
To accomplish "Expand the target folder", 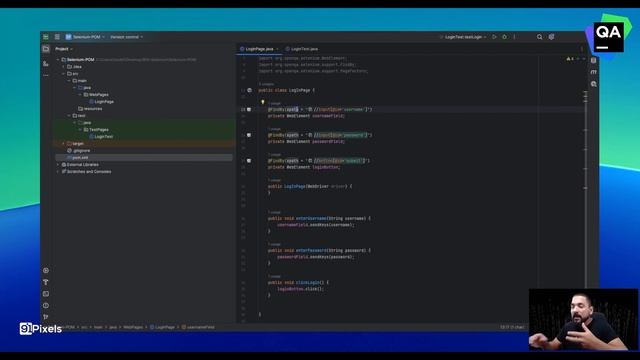I will tap(64, 144).
